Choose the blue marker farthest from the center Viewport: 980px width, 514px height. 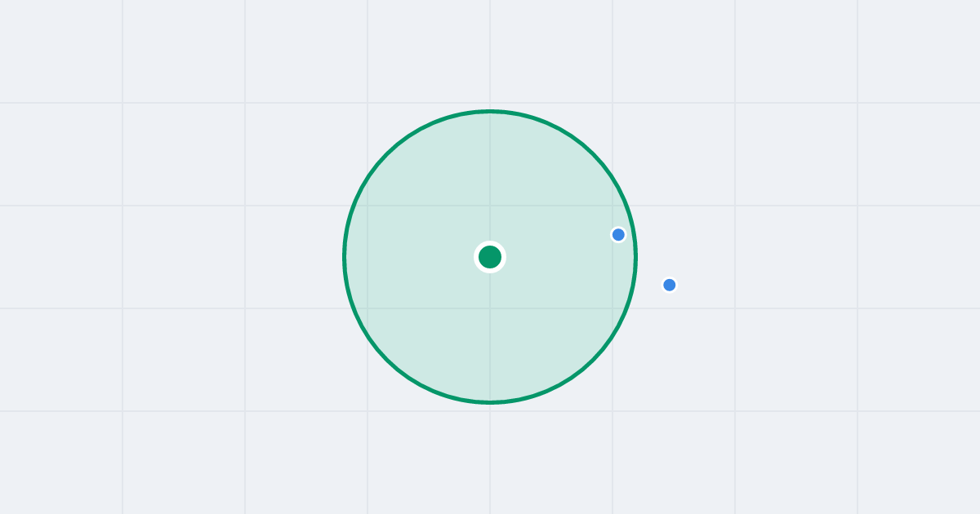[670, 285]
